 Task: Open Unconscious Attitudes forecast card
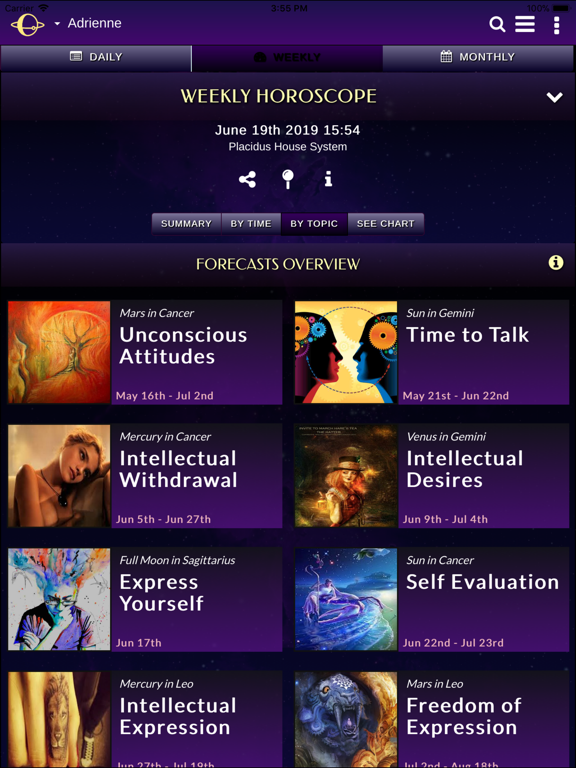(x=145, y=353)
